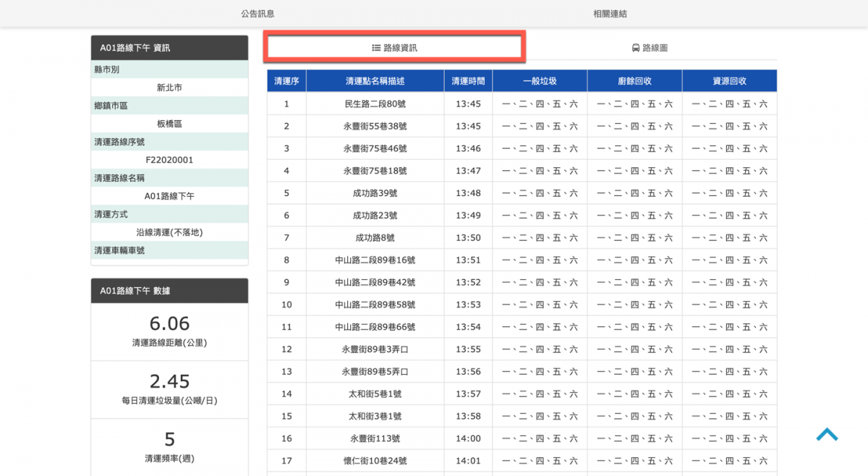Screen dimensions: 868x476
Task: Click the A01路線下午 資訊 panel header
Action: click(x=169, y=48)
